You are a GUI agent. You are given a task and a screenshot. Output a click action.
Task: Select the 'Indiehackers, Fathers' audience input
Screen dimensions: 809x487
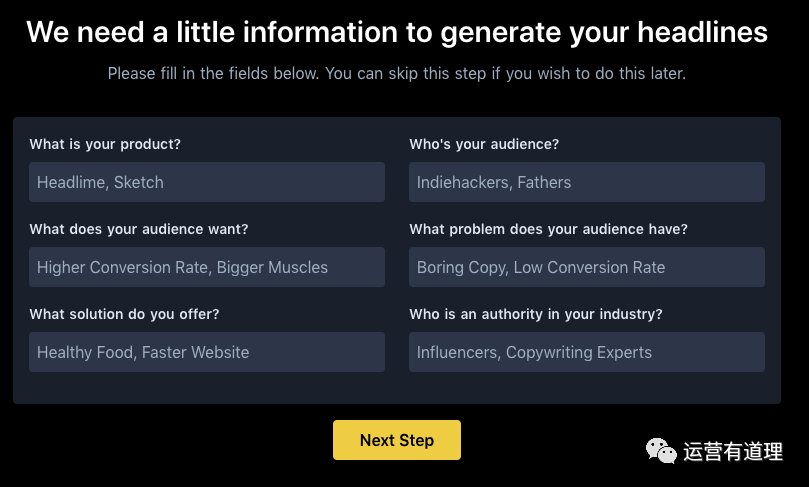pos(587,182)
